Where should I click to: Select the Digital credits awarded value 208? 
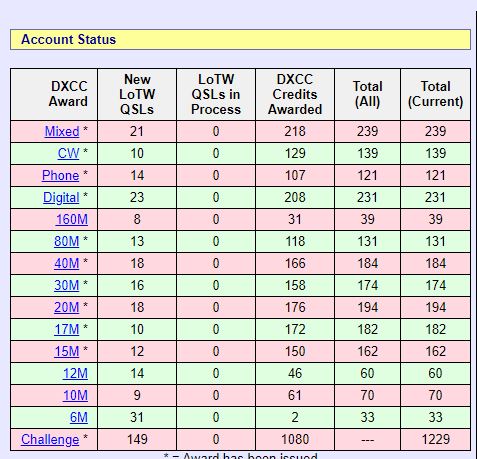click(x=295, y=197)
